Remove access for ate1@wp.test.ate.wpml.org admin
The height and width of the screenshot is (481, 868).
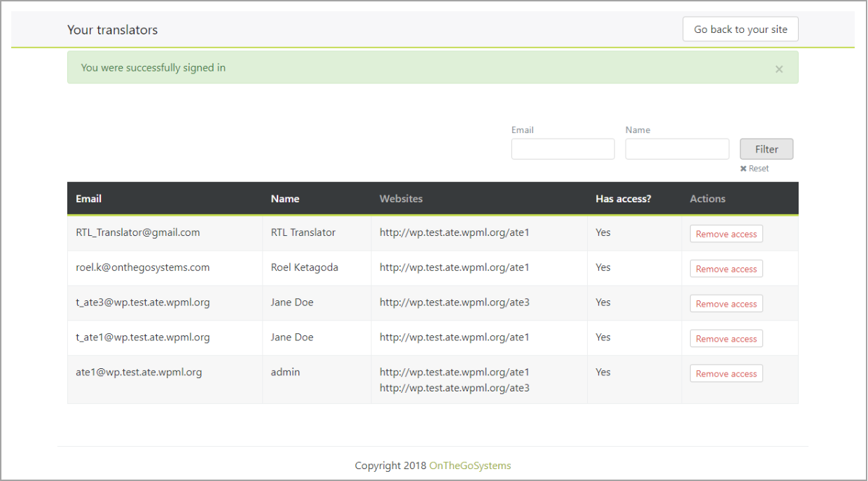click(726, 374)
